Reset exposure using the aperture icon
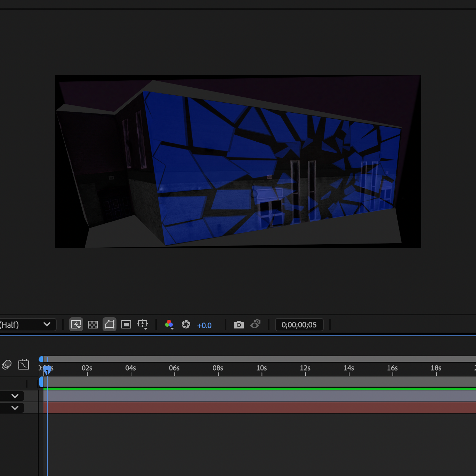 pyautogui.click(x=186, y=325)
